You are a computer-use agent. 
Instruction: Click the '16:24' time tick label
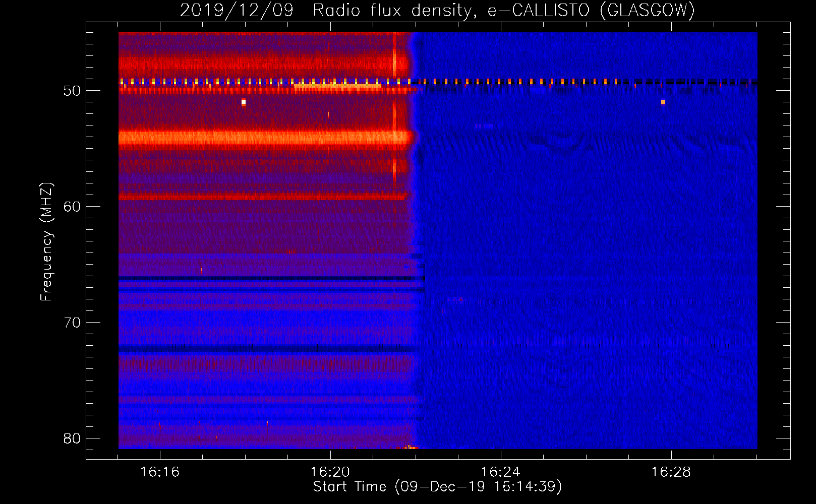501,472
